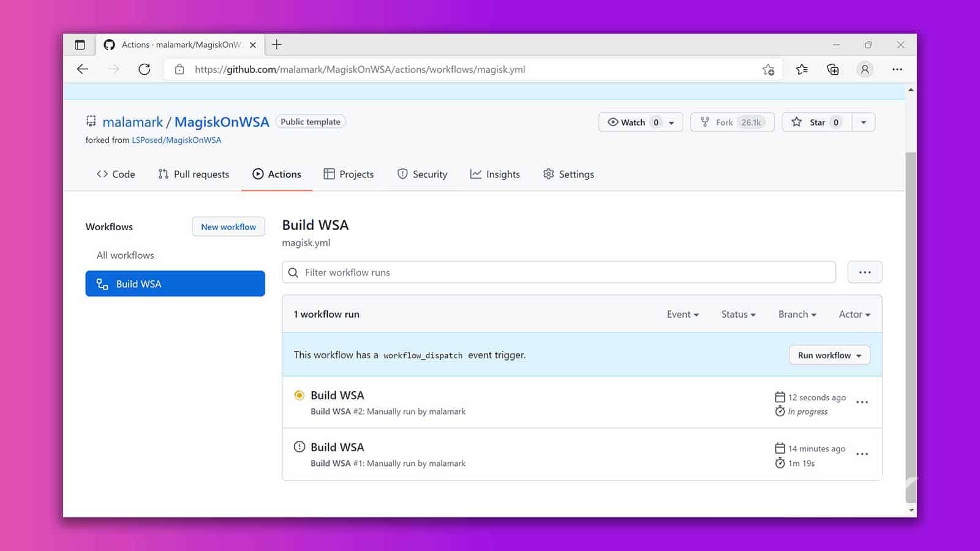
Task: Open the Build WSA run from 14 minutes ago
Action: tap(337, 447)
